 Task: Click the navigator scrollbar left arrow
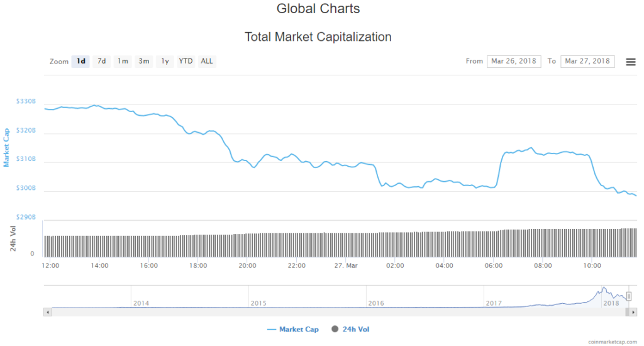coord(47,312)
